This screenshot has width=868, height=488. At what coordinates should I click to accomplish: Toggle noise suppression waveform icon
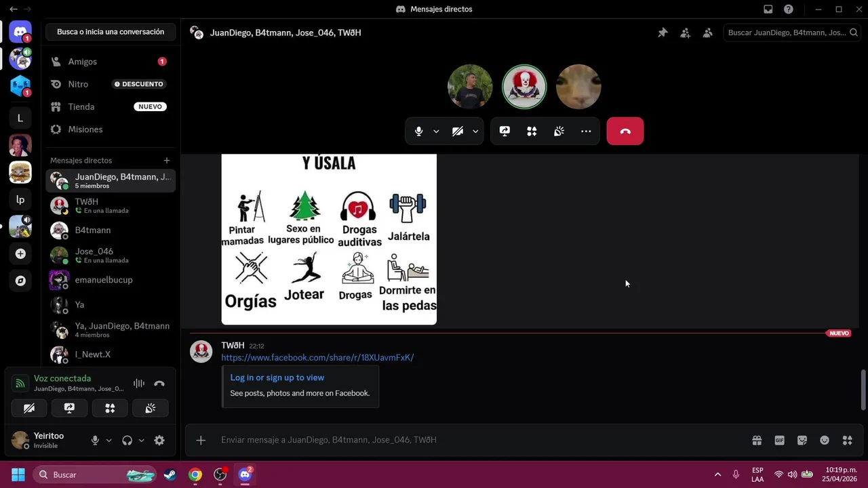click(139, 384)
